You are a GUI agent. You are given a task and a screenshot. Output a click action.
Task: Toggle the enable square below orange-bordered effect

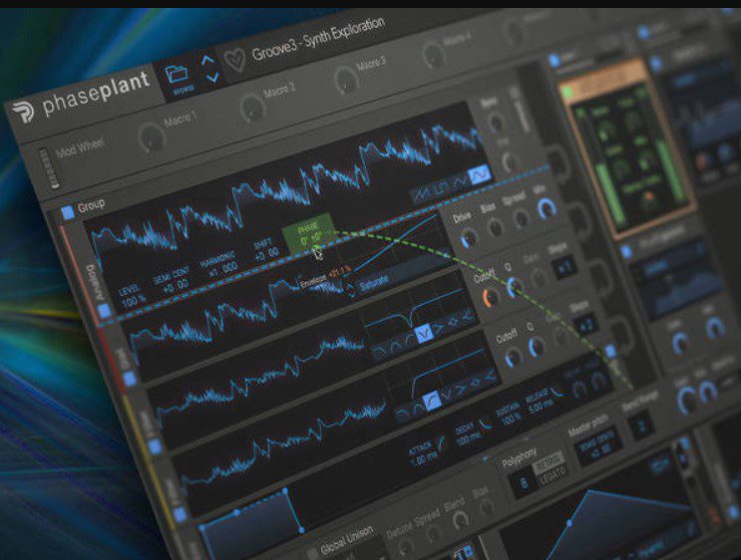pos(626,250)
